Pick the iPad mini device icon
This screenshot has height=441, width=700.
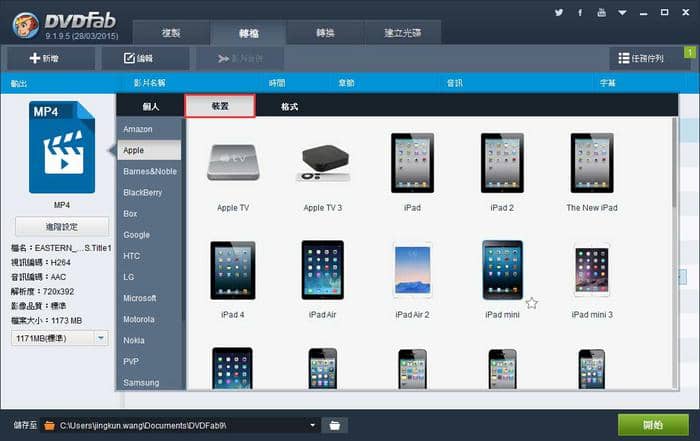click(x=502, y=270)
